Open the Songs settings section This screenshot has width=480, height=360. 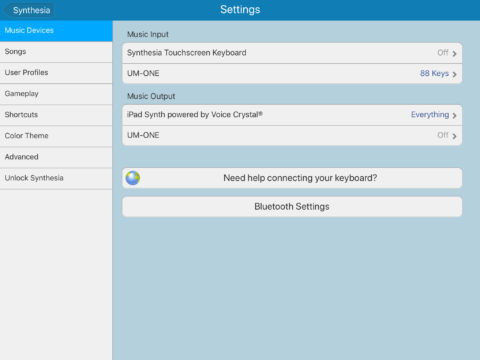point(56,52)
